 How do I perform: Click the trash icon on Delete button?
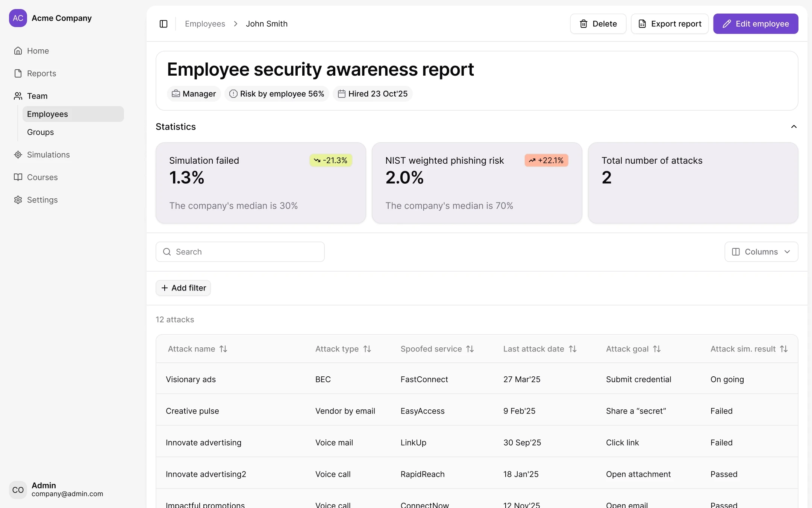[583, 24]
